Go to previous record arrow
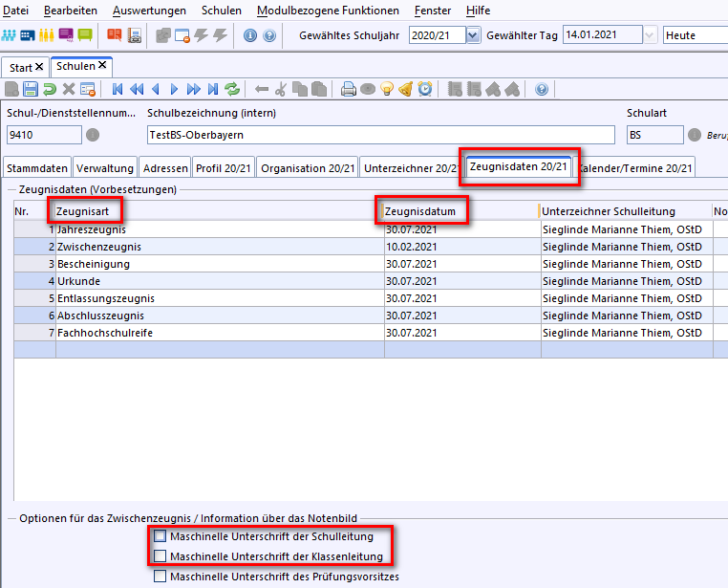This screenshot has height=588, width=728. 156,89
